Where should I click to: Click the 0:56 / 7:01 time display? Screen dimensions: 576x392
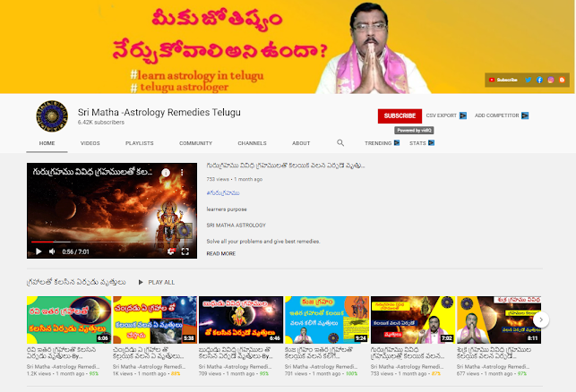[x=75, y=251]
